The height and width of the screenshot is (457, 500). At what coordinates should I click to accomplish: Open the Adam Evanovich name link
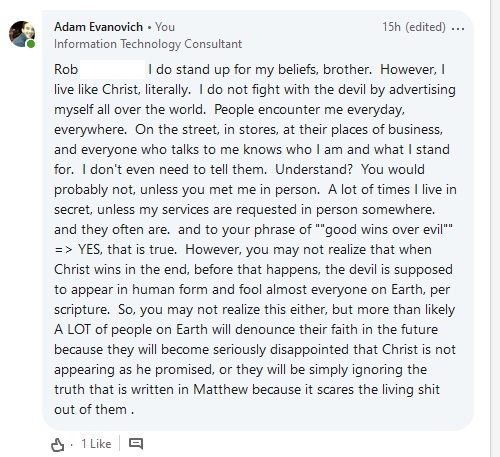click(x=98, y=27)
